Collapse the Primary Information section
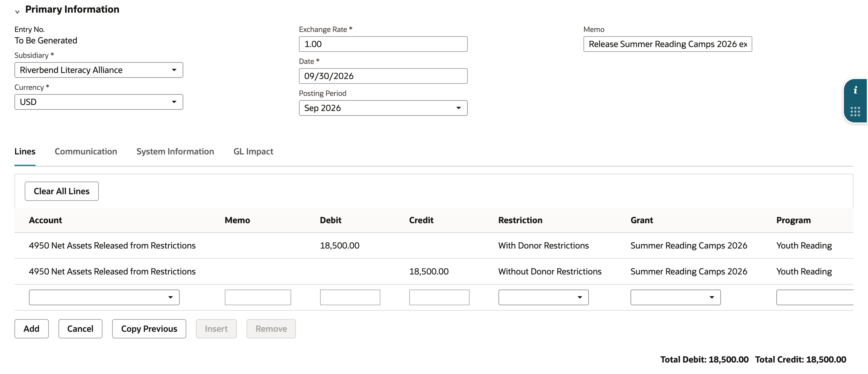The width and height of the screenshot is (868, 374). (x=17, y=12)
